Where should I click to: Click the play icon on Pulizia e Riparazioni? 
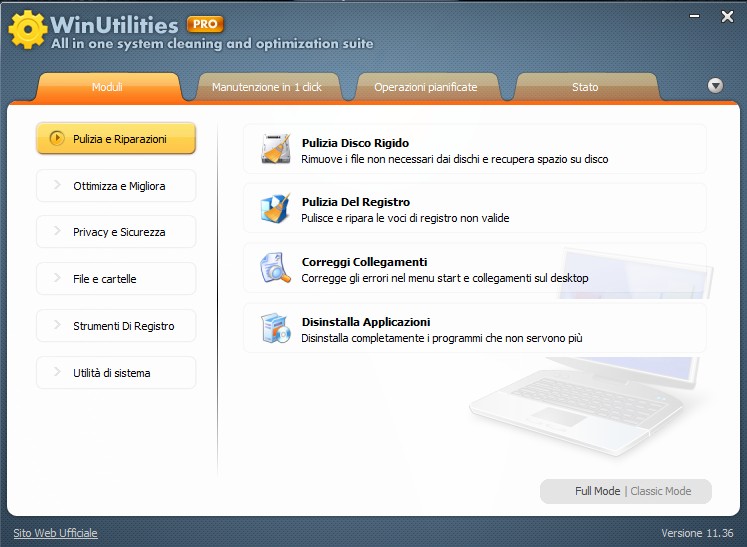pyautogui.click(x=57, y=138)
